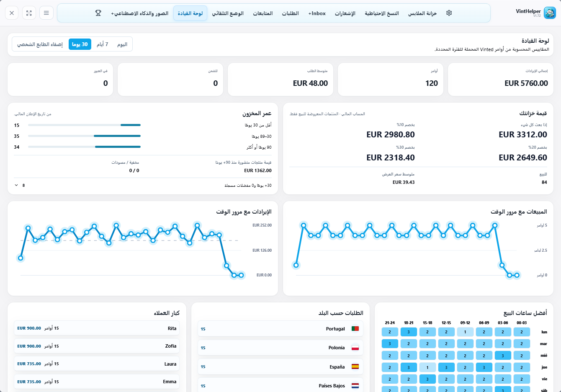Image resolution: width=561 pixels, height=392 pixels.
Task: Toggle fullscreen with the expand icon
Action: point(29,13)
